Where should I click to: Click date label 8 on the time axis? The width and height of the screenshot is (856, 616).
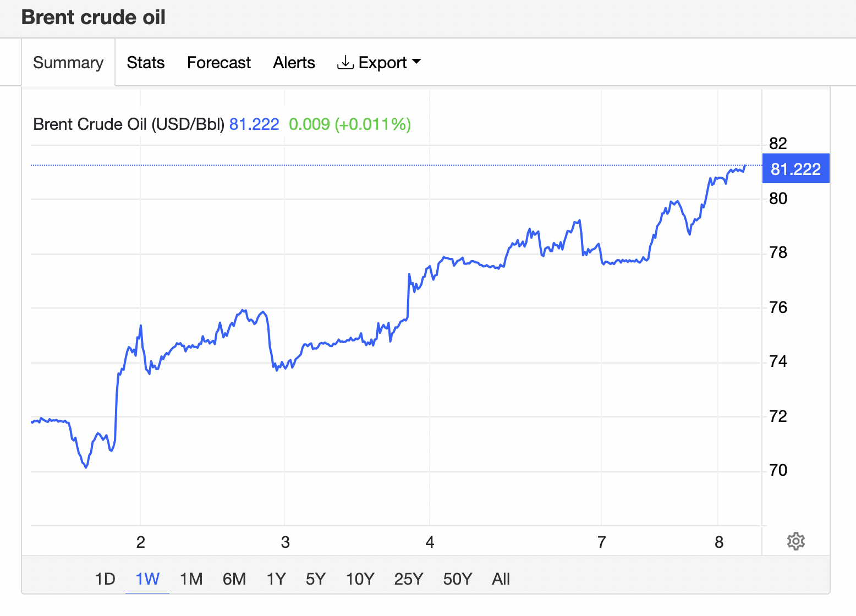718,542
